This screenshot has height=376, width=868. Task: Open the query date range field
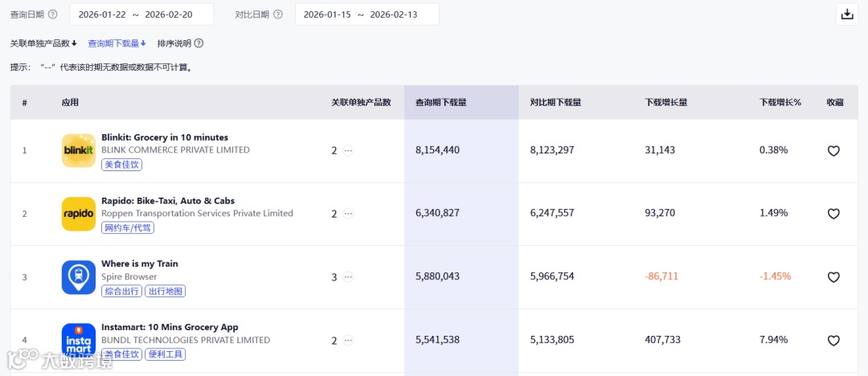(x=141, y=14)
